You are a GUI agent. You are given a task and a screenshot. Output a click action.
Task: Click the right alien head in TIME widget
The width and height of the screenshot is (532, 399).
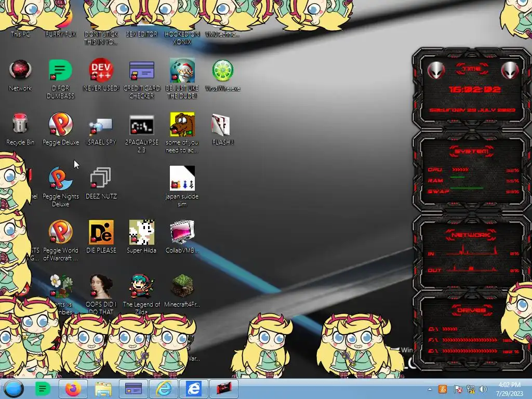coord(510,70)
